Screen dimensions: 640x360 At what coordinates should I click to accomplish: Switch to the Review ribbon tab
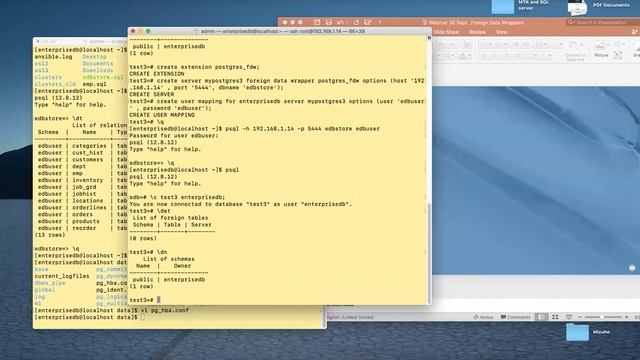tap(477, 32)
